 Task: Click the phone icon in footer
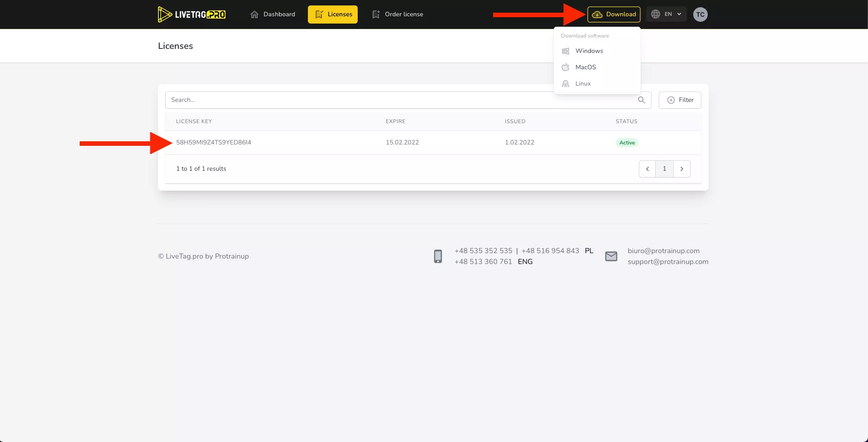pyautogui.click(x=438, y=256)
